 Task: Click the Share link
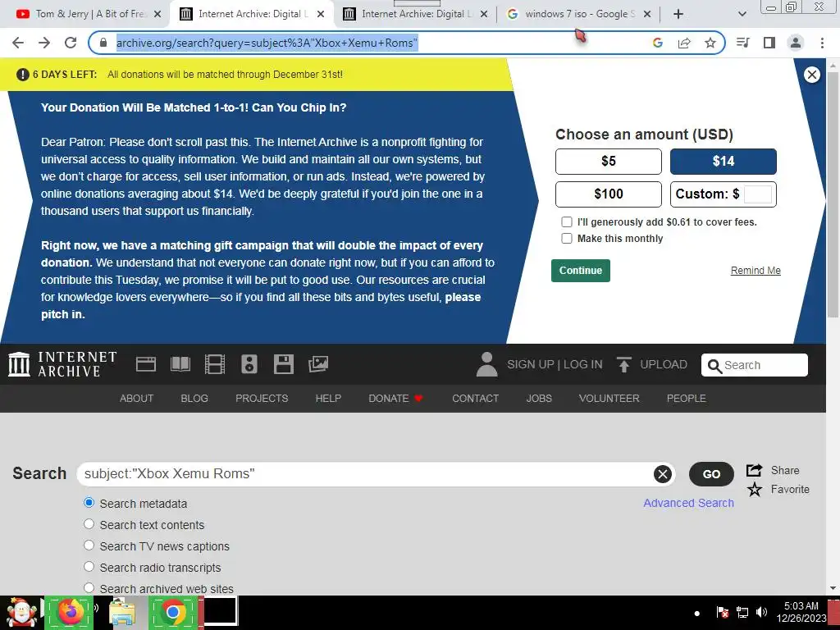pos(773,470)
